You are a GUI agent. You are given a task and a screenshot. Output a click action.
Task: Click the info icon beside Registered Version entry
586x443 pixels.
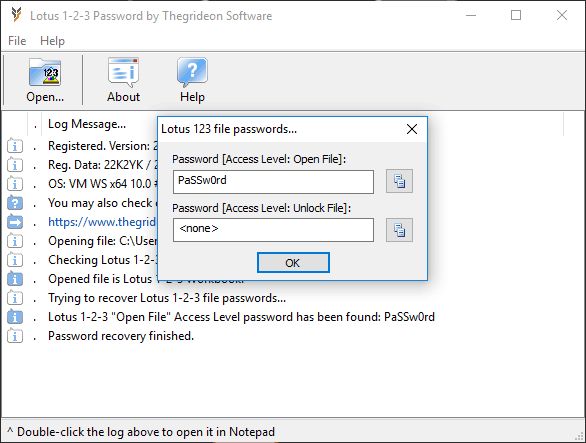point(15,146)
